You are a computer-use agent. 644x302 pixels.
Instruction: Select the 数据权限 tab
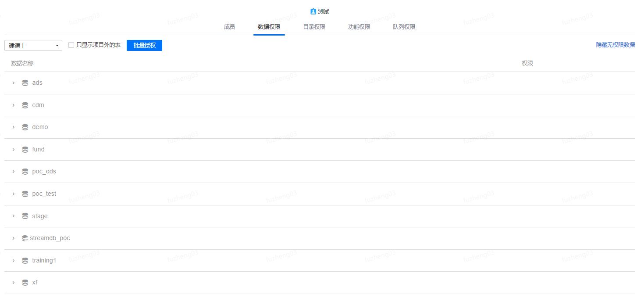click(x=269, y=27)
